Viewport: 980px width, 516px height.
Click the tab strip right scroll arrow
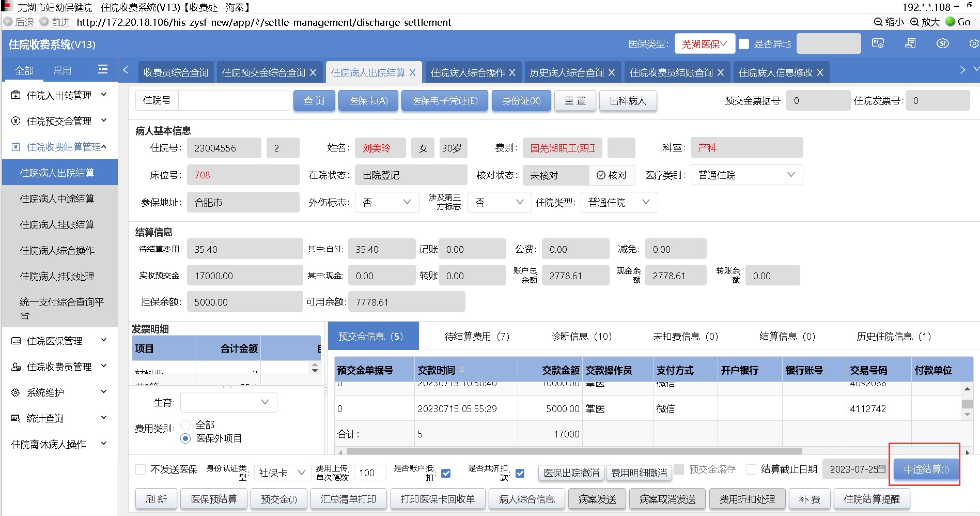[962, 70]
